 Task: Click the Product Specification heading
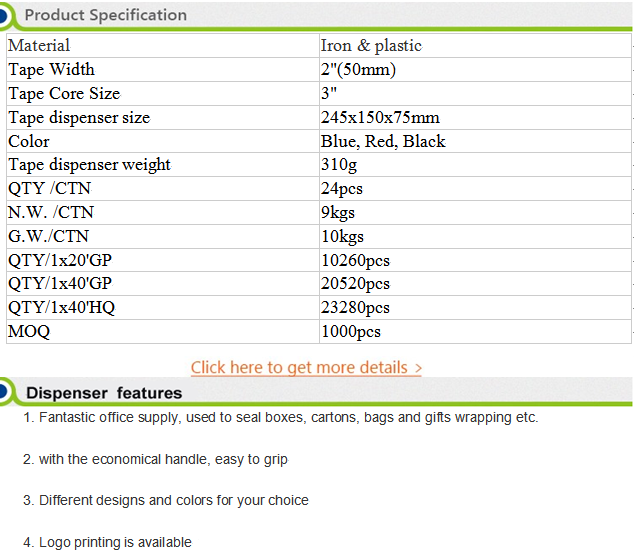[x=105, y=15]
